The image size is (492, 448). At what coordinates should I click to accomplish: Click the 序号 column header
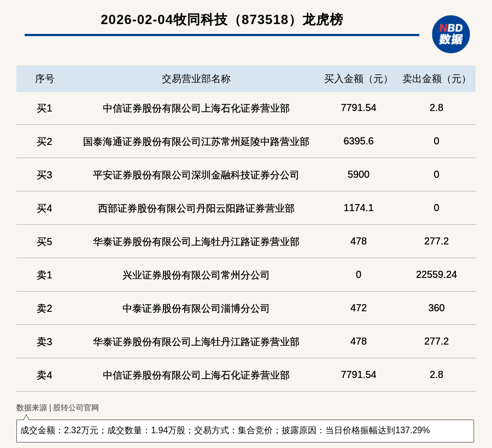point(44,79)
